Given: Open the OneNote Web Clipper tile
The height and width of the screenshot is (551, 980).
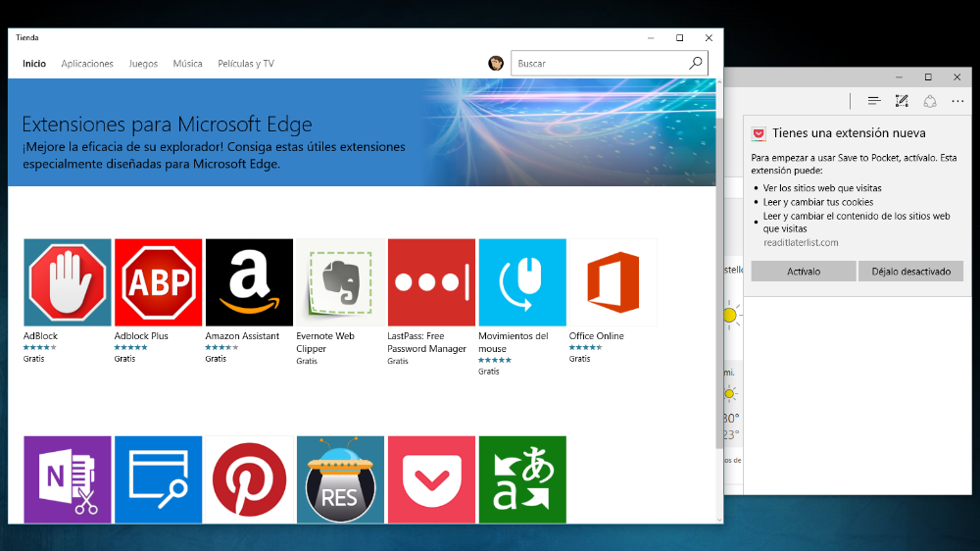Looking at the screenshot, I should (68, 479).
